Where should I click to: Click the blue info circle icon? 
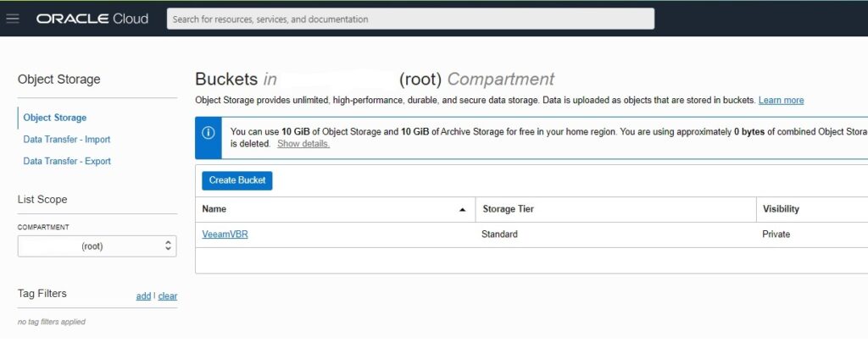209,133
